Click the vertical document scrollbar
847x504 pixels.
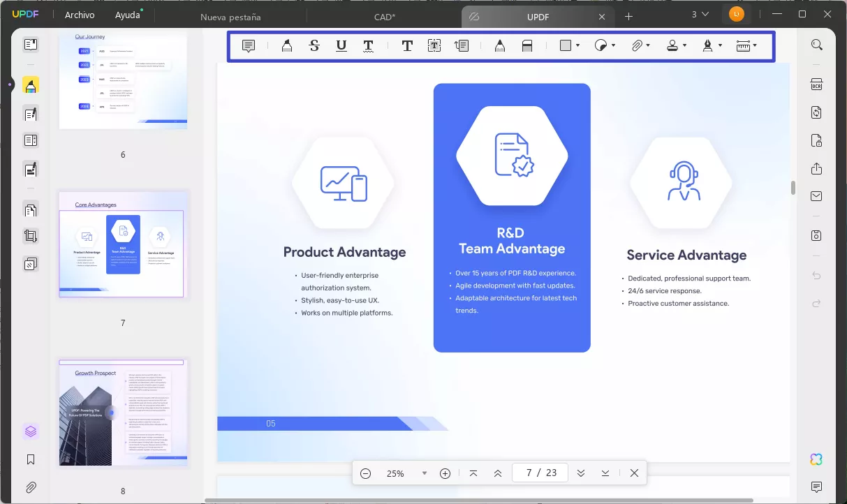point(793,188)
